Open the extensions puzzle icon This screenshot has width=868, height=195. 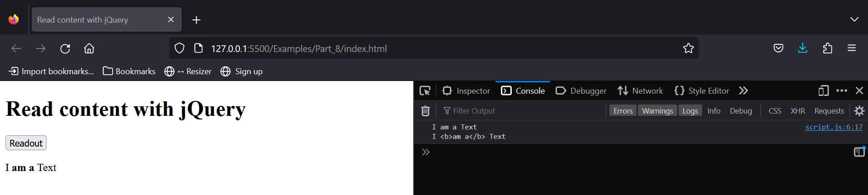[x=827, y=48]
